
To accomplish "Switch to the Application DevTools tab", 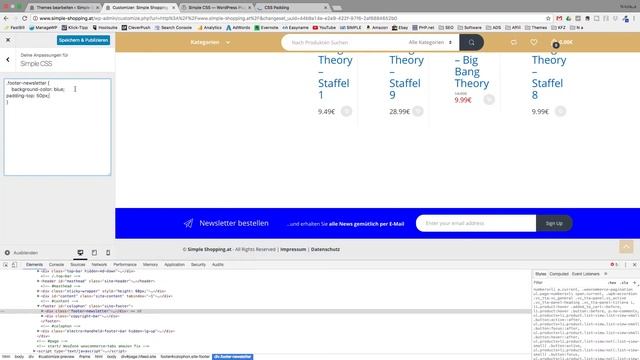I will point(174,265).
